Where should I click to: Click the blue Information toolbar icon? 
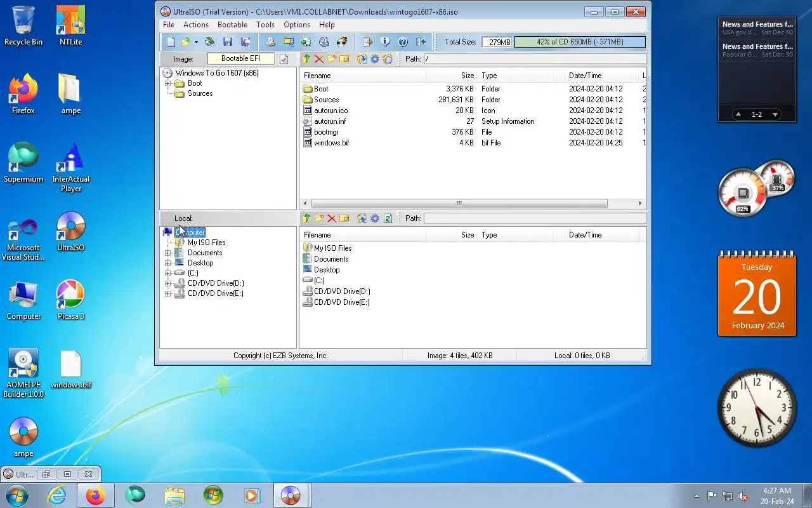tap(385, 42)
